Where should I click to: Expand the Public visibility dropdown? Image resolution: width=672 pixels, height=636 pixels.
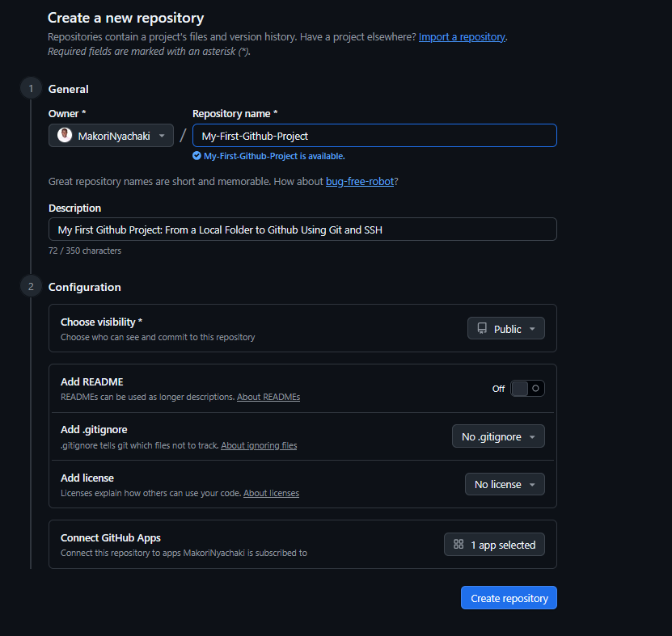pyautogui.click(x=506, y=328)
